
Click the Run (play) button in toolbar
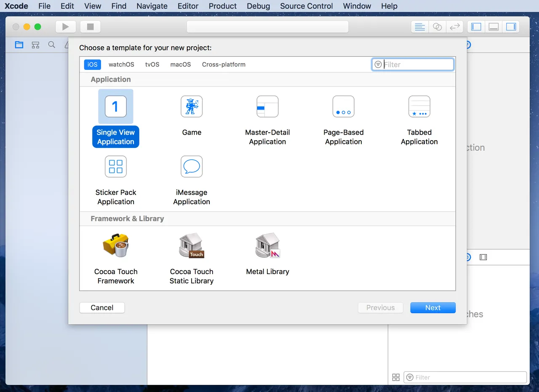(x=65, y=27)
